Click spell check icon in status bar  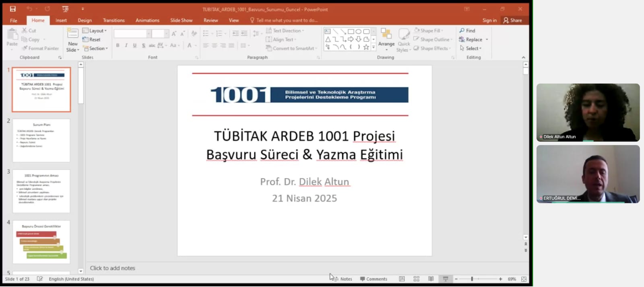click(x=39, y=279)
